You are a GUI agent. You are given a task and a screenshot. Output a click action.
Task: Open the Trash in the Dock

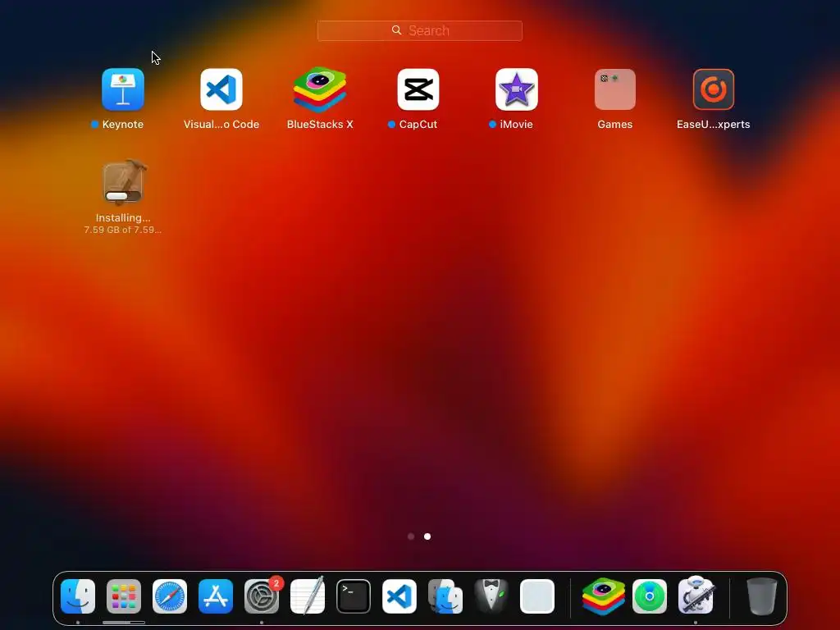[x=762, y=596]
